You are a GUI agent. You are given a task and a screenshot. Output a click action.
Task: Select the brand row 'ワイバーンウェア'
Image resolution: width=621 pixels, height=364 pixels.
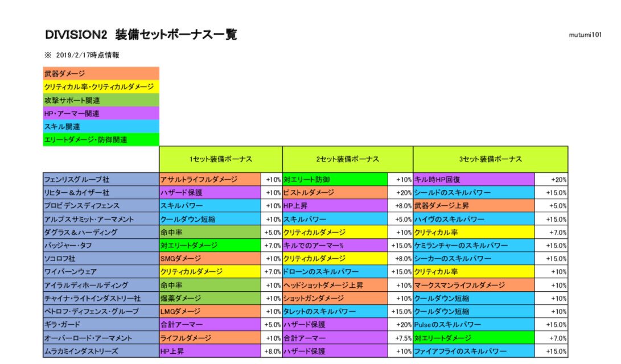click(x=101, y=272)
